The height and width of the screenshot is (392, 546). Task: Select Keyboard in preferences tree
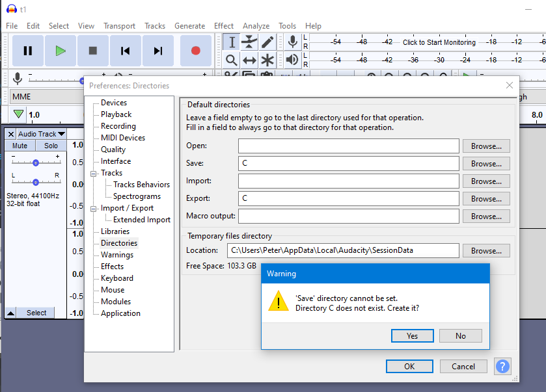click(117, 278)
